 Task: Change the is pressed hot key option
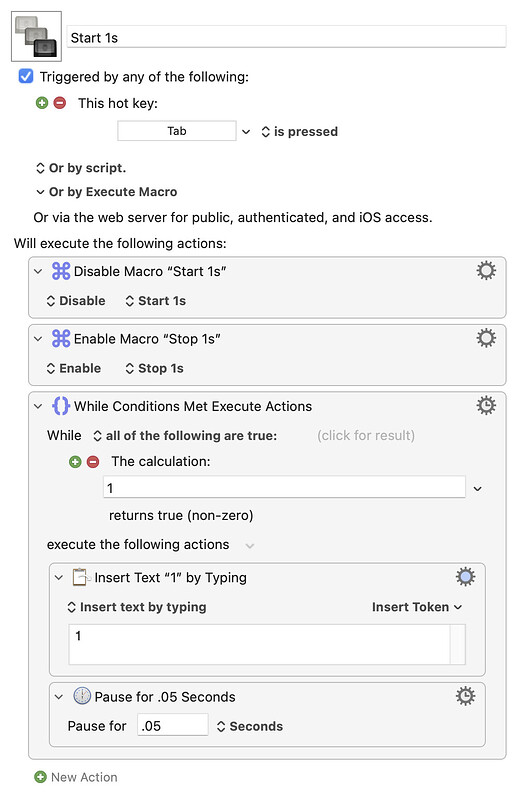[x=299, y=132]
